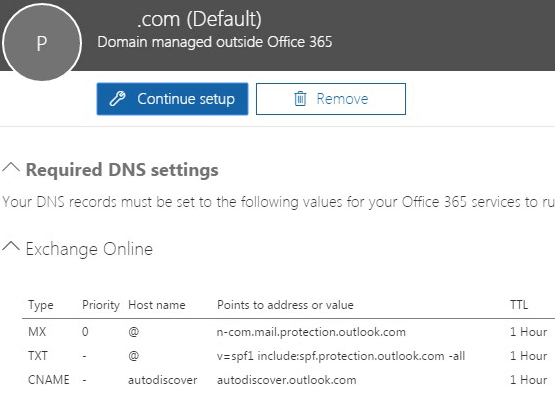The height and width of the screenshot is (394, 555).
Task: Click the MX type cell
Action: coord(37,332)
